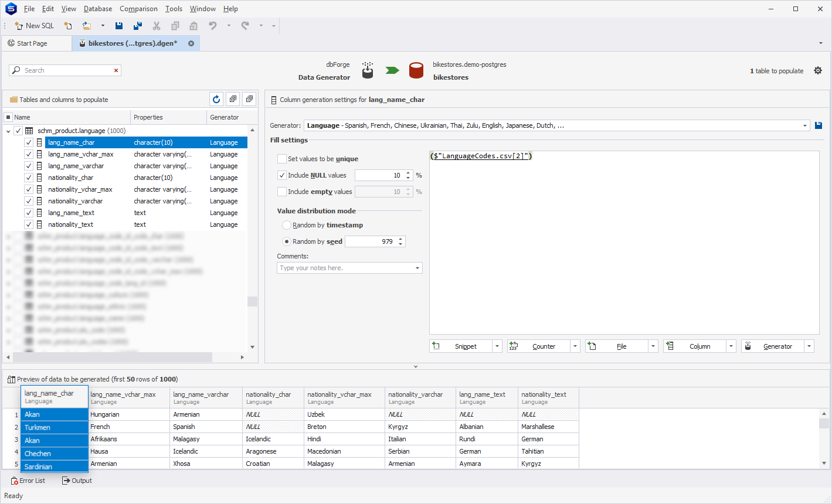This screenshot has height=504, width=832.
Task: Select Random by timestamp radio button
Action: pyautogui.click(x=287, y=225)
